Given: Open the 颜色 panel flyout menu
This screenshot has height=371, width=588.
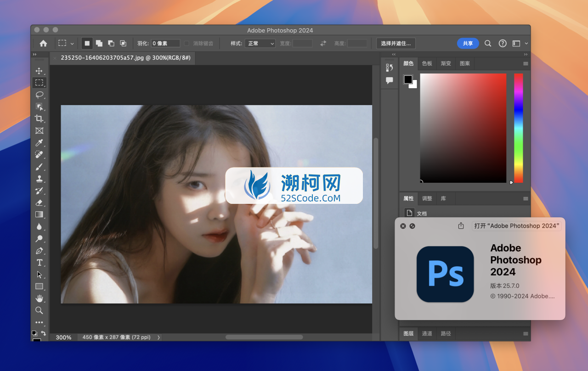Looking at the screenshot, I should point(526,63).
